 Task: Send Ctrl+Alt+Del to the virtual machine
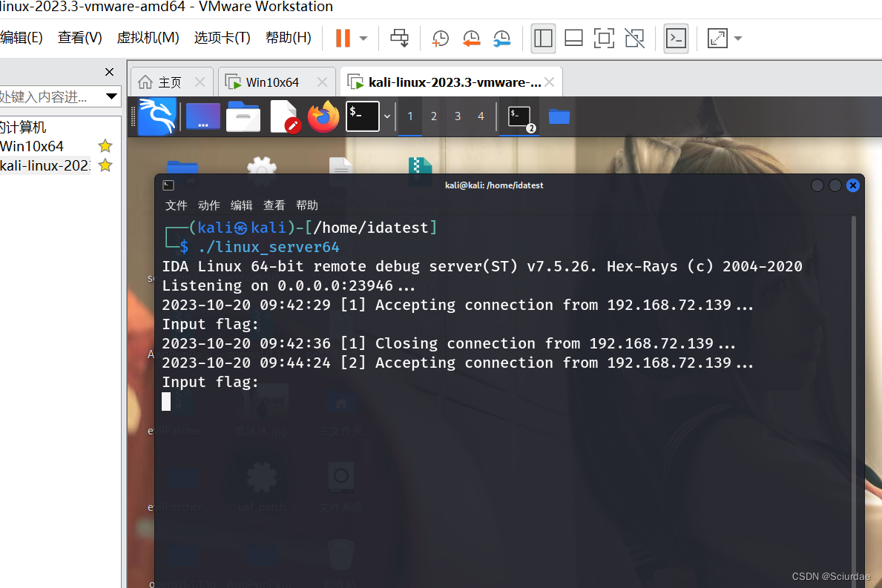click(x=399, y=38)
